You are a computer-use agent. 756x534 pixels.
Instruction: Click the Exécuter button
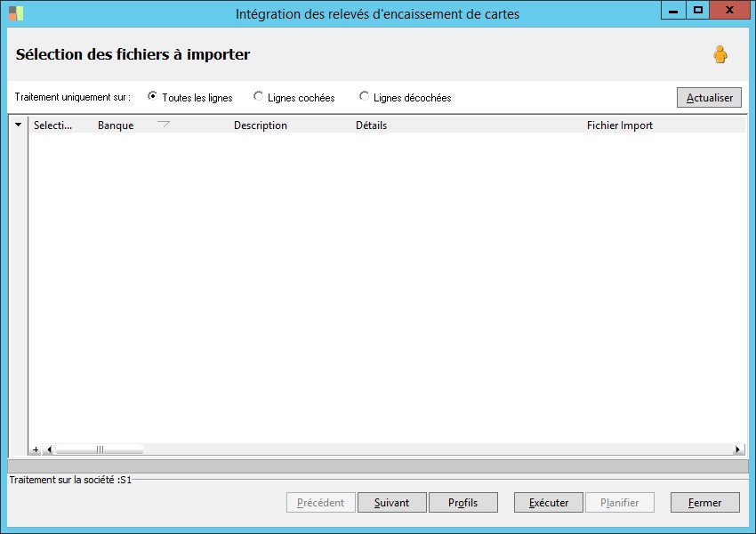click(x=549, y=503)
